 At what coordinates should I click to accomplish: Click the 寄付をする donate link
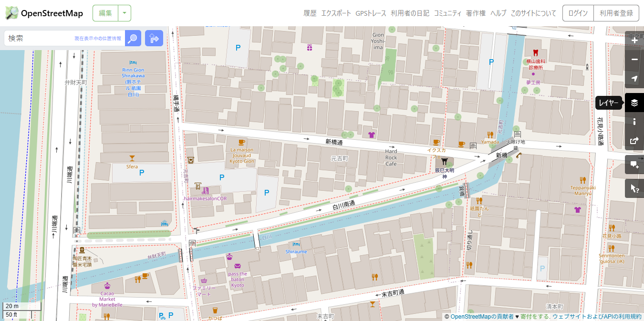coord(535,317)
